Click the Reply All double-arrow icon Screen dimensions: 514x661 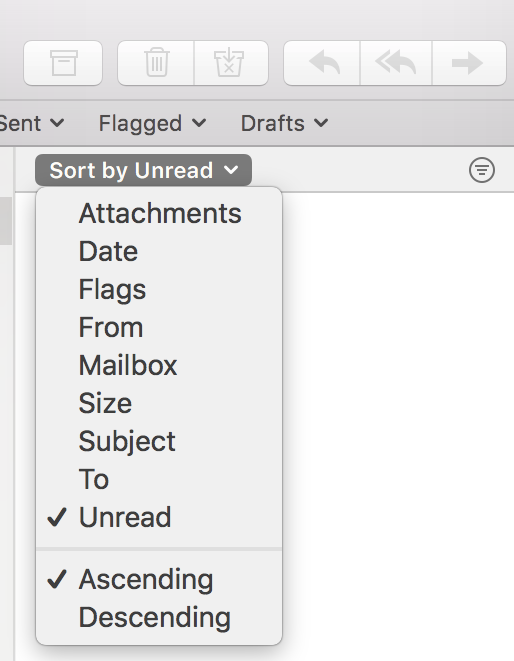(396, 63)
